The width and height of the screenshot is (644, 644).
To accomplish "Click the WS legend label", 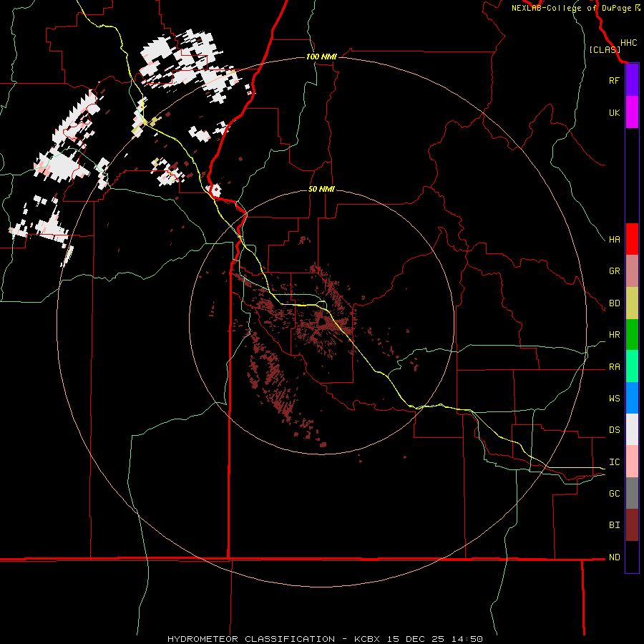I will click(x=614, y=398).
